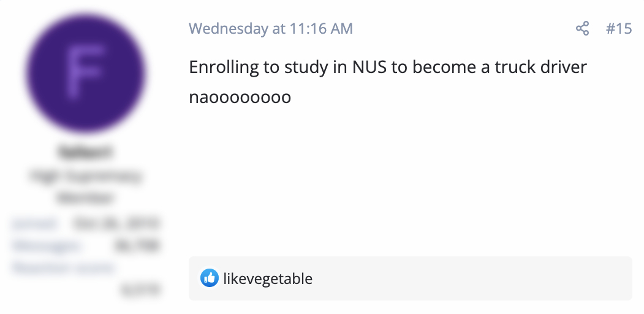Image resolution: width=644 pixels, height=314 pixels.
Task: Click the blurred message count value
Action: coord(137,246)
